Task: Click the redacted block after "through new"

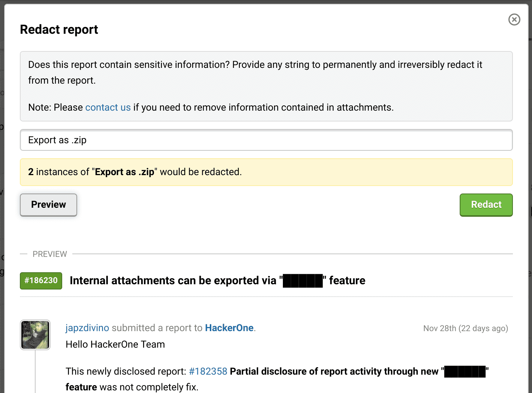Action: [x=465, y=372]
